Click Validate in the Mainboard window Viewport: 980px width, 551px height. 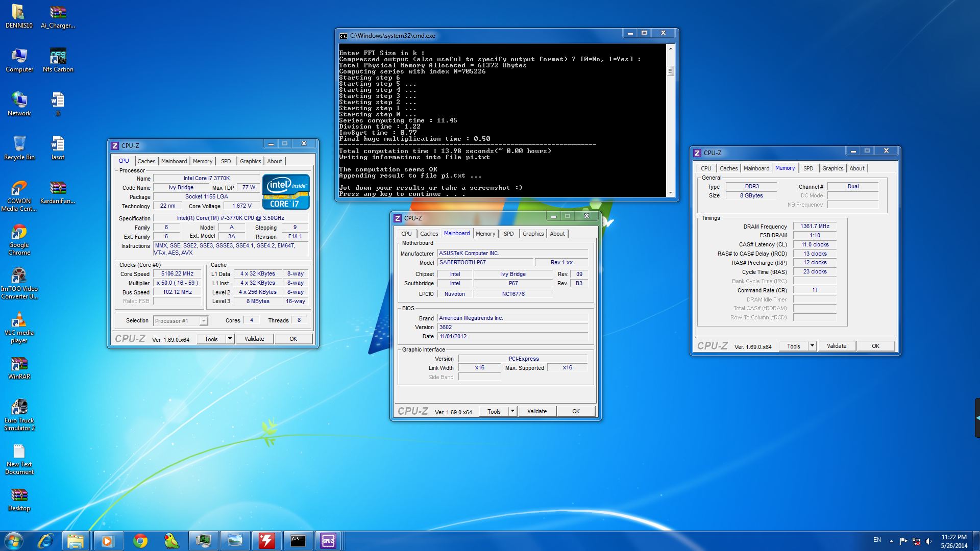click(x=537, y=411)
